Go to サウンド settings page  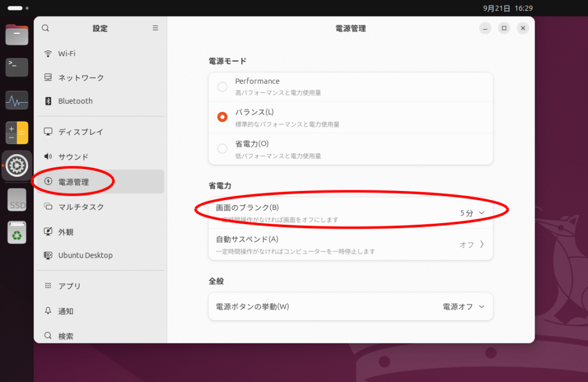100,157
